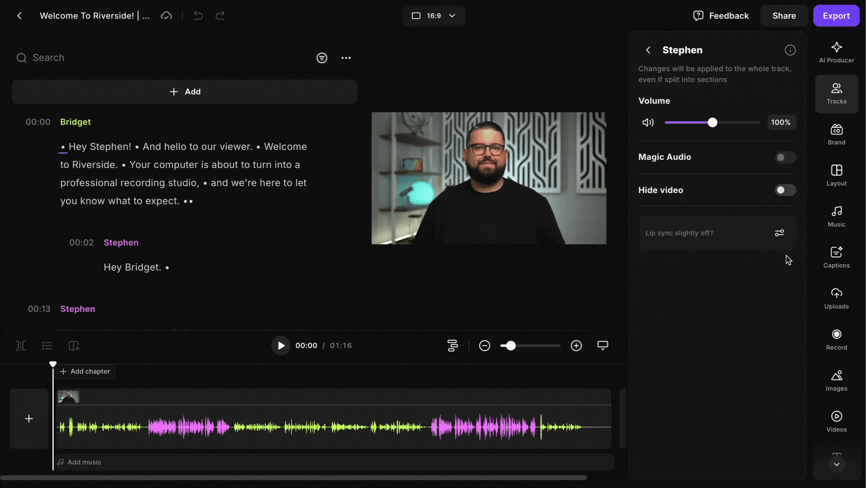Click the Stephen track info icon
The height and width of the screenshot is (488, 868).
click(790, 50)
